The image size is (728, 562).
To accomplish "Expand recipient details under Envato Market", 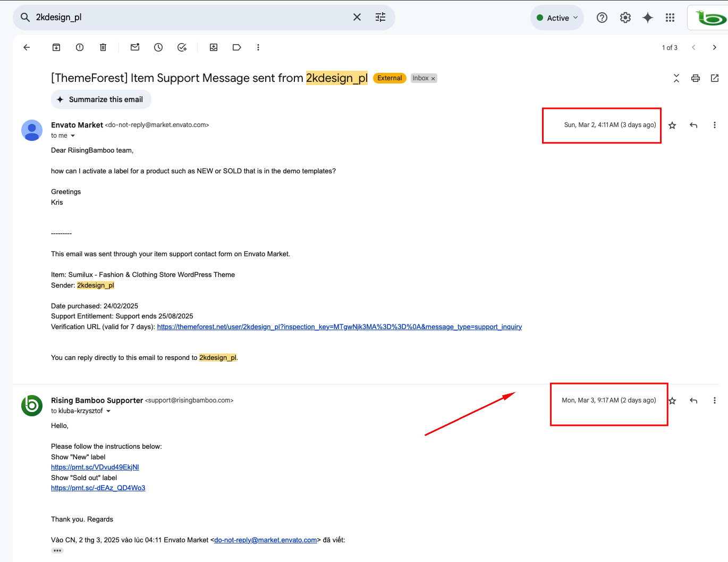I will click(x=73, y=136).
